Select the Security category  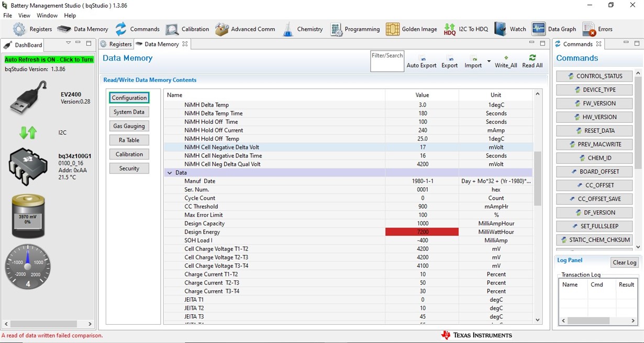129,168
